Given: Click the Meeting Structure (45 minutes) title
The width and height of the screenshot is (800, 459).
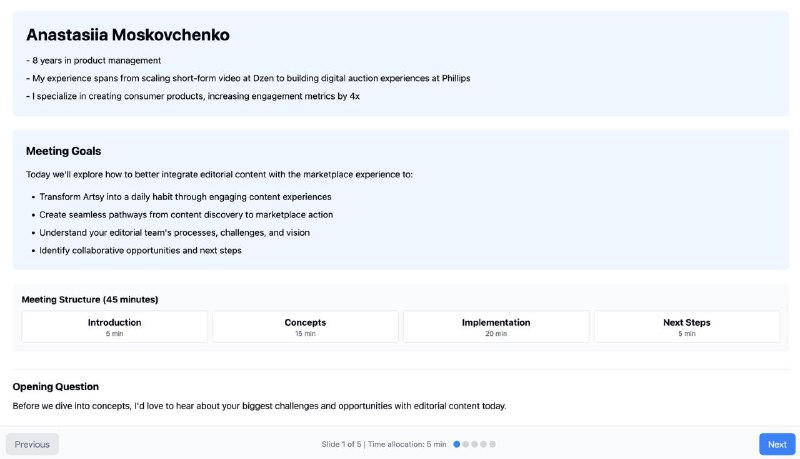Looking at the screenshot, I should pyautogui.click(x=90, y=299).
